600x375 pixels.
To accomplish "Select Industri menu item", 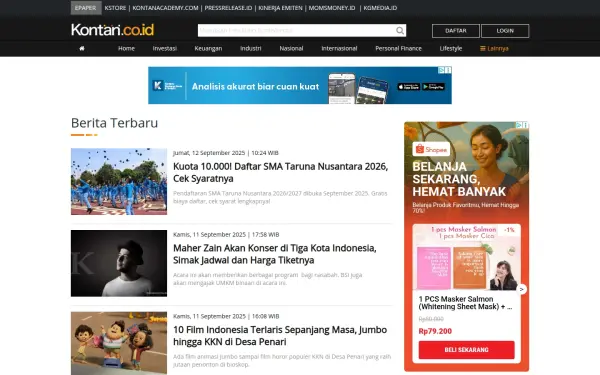I will [251, 49].
